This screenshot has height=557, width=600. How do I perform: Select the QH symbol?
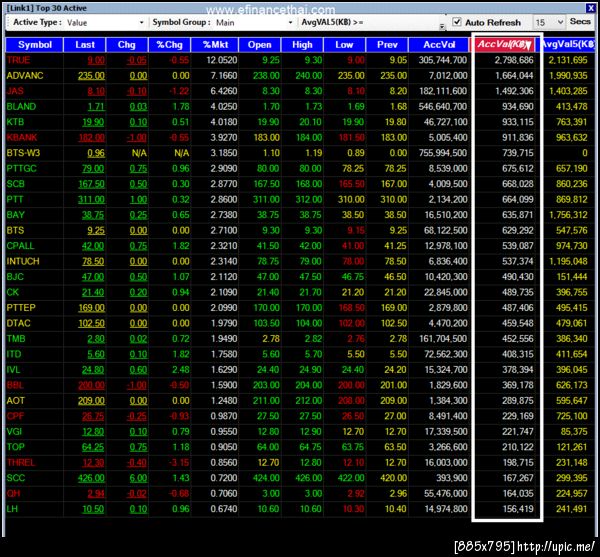[13, 493]
